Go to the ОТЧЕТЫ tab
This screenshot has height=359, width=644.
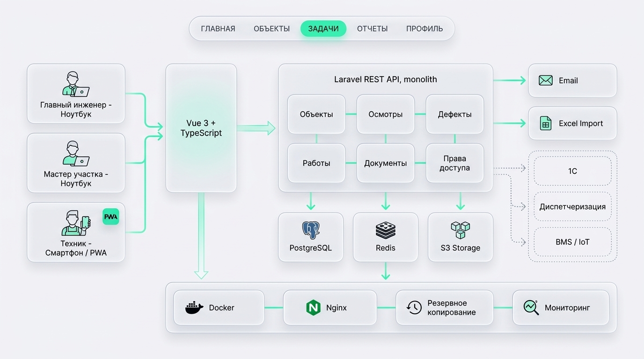[x=372, y=29]
